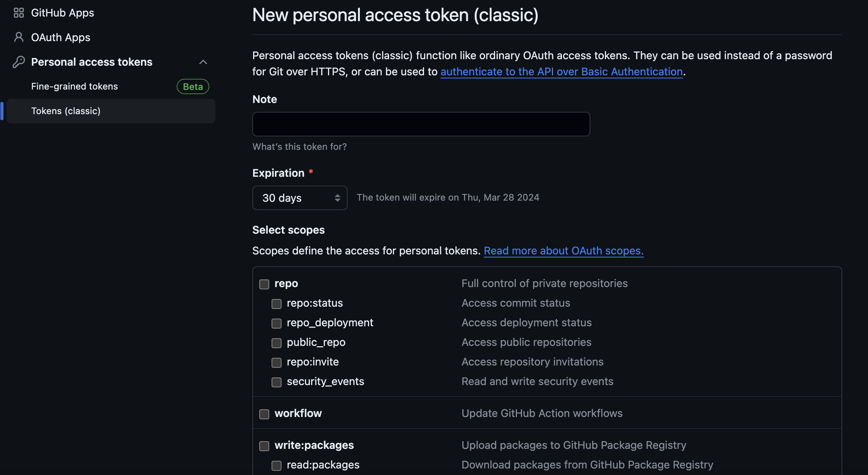Tick the repo_deployment checkbox
Image resolution: width=868 pixels, height=475 pixels.
(277, 324)
